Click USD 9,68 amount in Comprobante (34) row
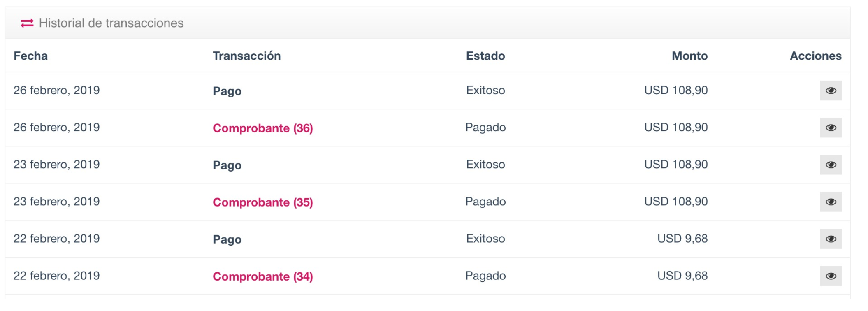This screenshot has width=868, height=311. pos(682,276)
